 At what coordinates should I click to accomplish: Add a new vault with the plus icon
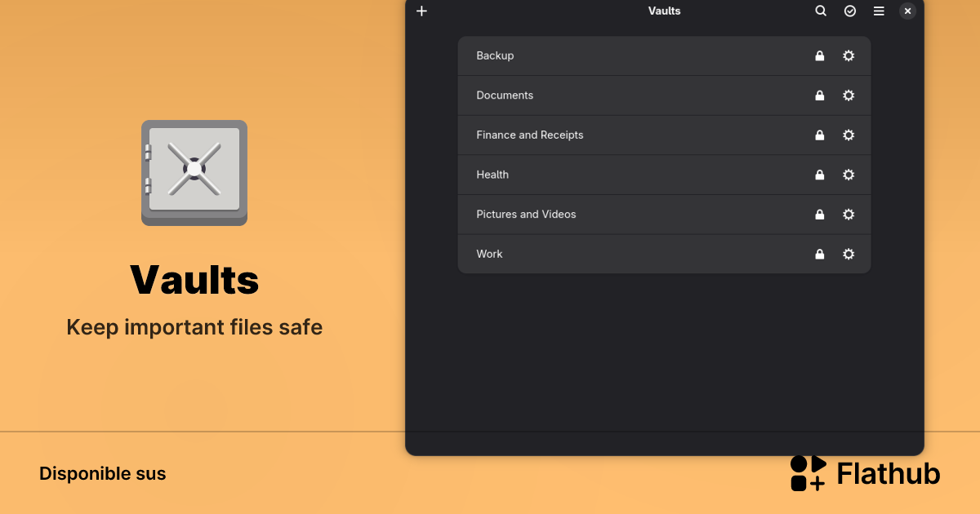point(421,11)
